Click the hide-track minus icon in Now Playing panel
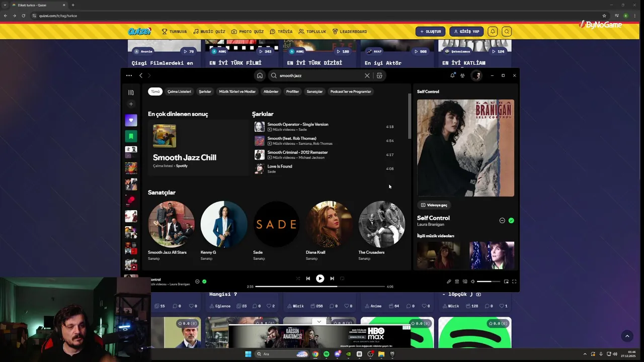 502,221
